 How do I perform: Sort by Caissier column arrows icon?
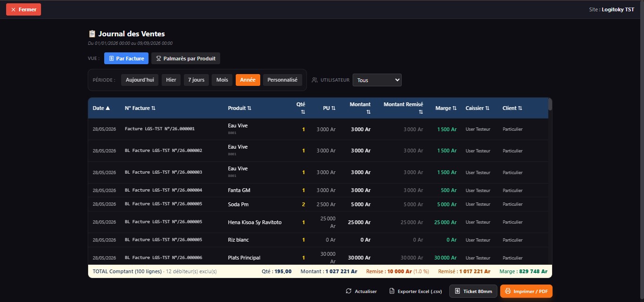487,108
